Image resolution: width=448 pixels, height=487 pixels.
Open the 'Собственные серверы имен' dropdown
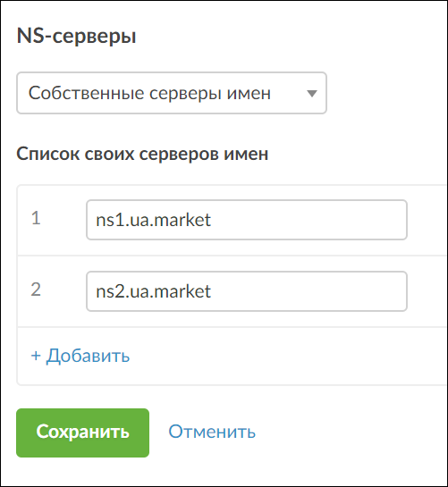pos(172,93)
